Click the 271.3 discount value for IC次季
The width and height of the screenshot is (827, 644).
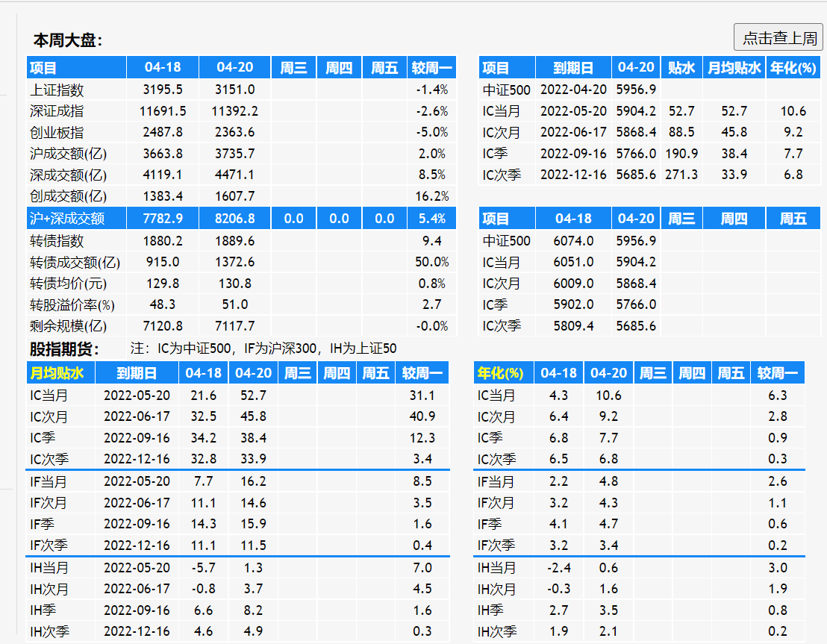(x=681, y=175)
